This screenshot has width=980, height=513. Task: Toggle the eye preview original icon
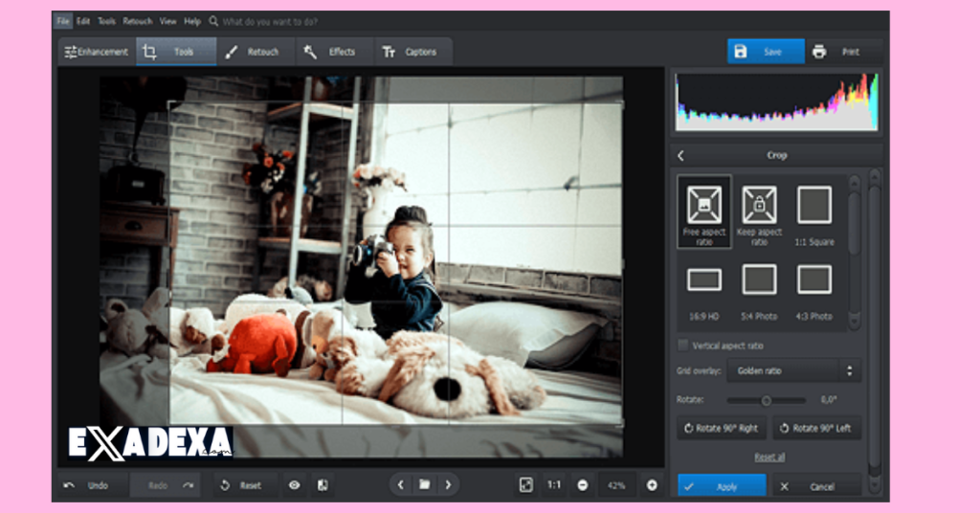click(x=295, y=485)
